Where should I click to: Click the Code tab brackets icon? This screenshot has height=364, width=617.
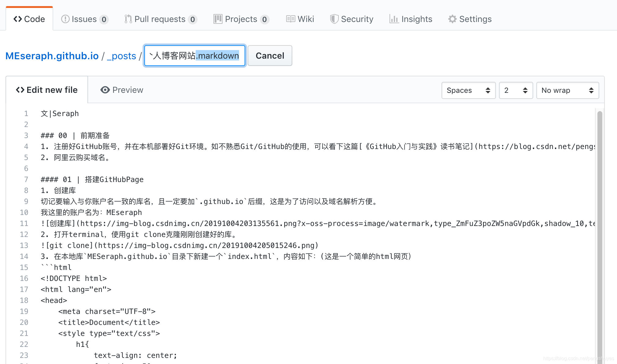coord(17,19)
